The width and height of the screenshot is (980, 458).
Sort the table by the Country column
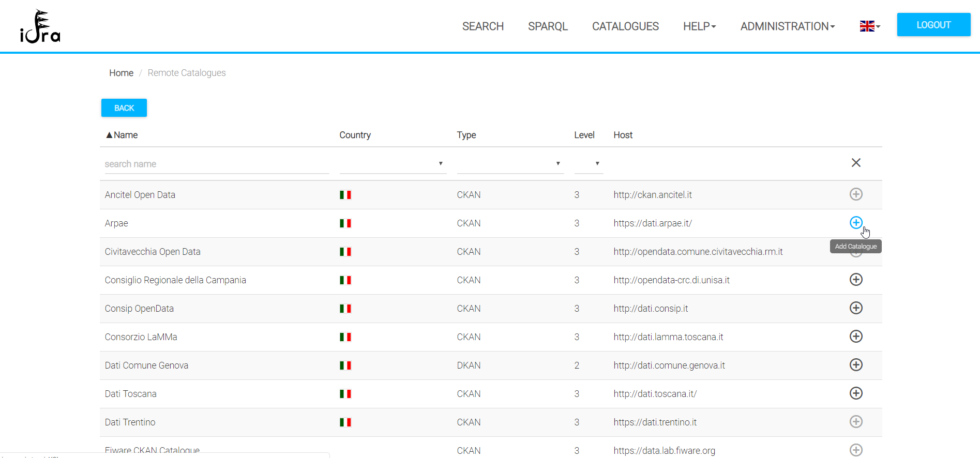tap(355, 135)
